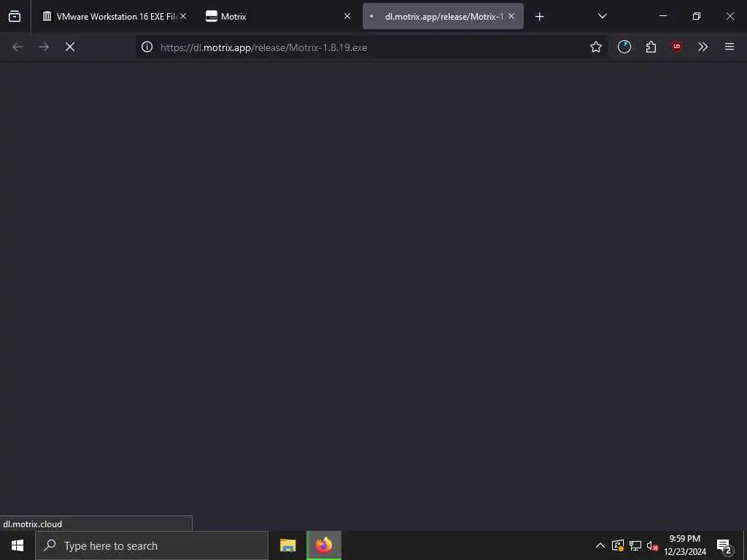The height and width of the screenshot is (560, 747).
Task: Click the muted volume tray icon
Action: [652, 545]
